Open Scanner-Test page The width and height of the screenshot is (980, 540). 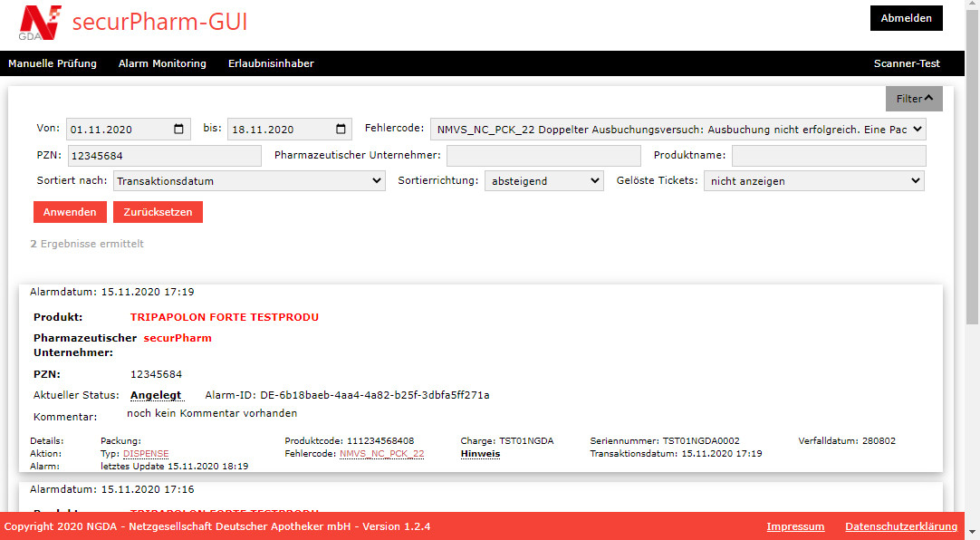(x=907, y=63)
